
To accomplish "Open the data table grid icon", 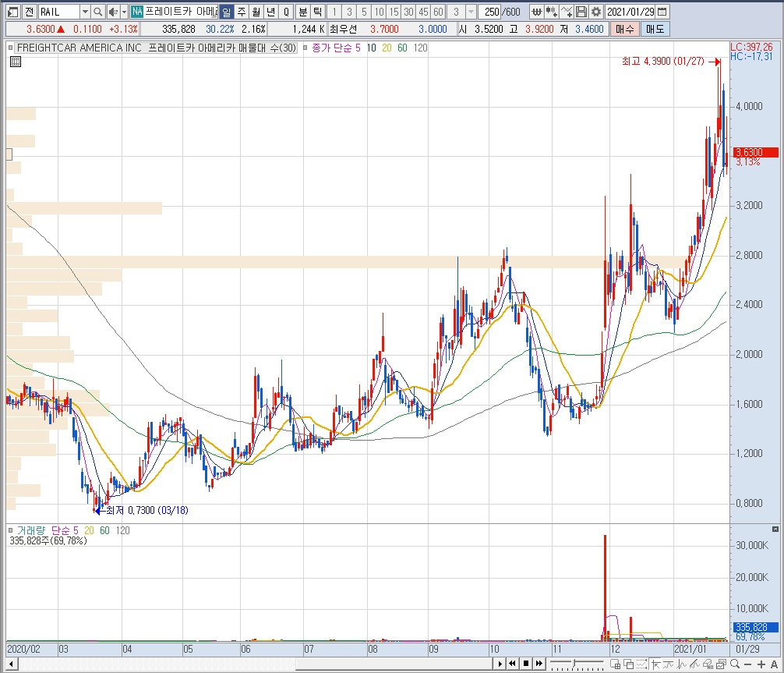I will [x=16, y=62].
